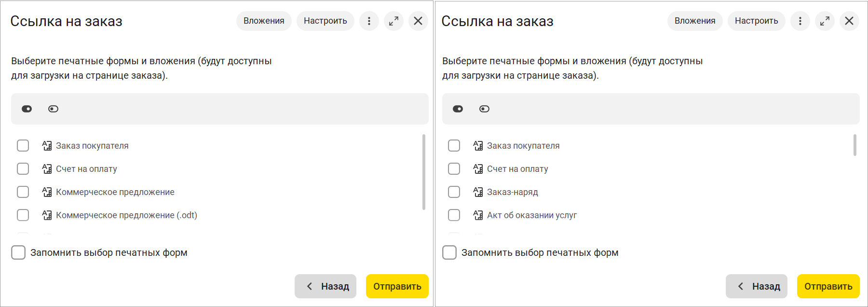The width and height of the screenshot is (868, 307).
Task: Click print form icon of Заказ покупателя, right dialog
Action: pos(478,146)
